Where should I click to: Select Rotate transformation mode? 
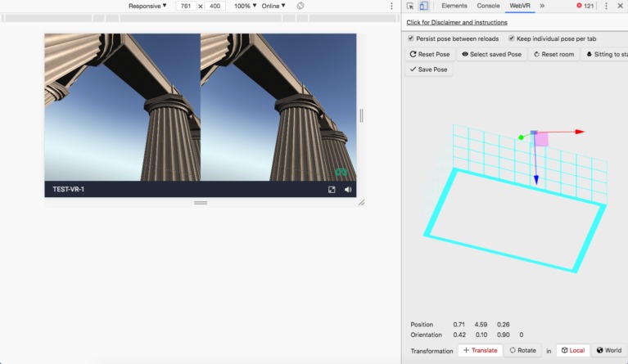tap(522, 350)
